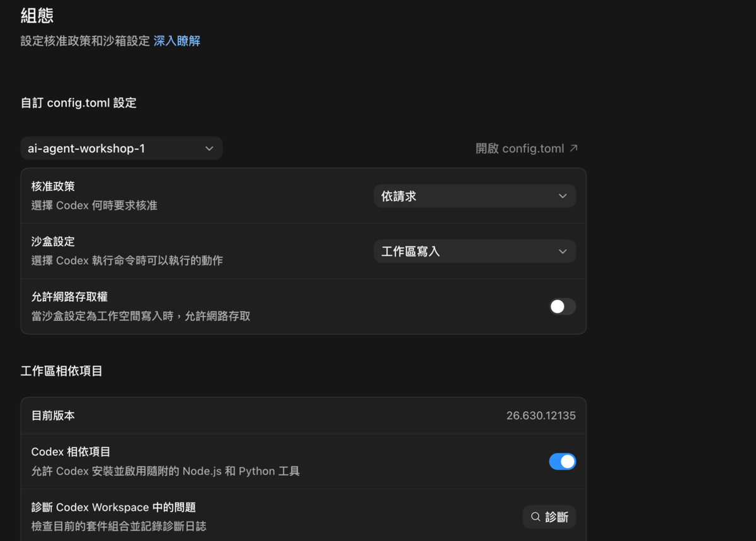The height and width of the screenshot is (541, 756).
Task: Disable the Codex 相依項目 toggle
Action: point(562,462)
